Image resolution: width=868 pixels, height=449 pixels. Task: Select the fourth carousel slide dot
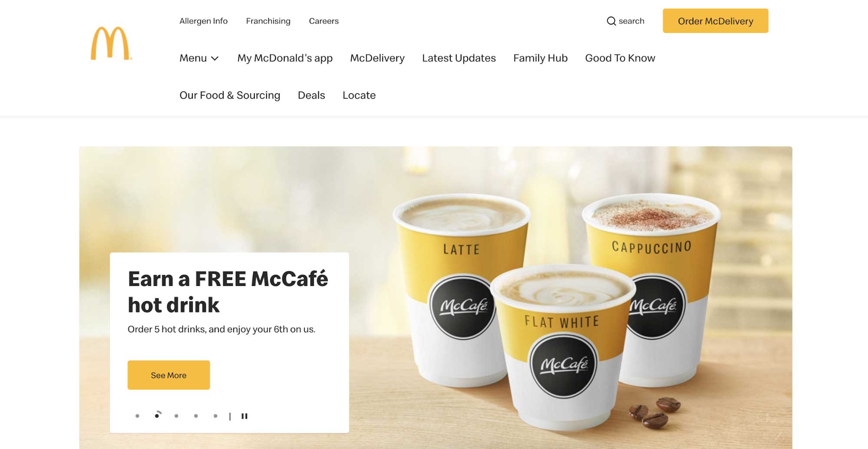click(x=196, y=416)
